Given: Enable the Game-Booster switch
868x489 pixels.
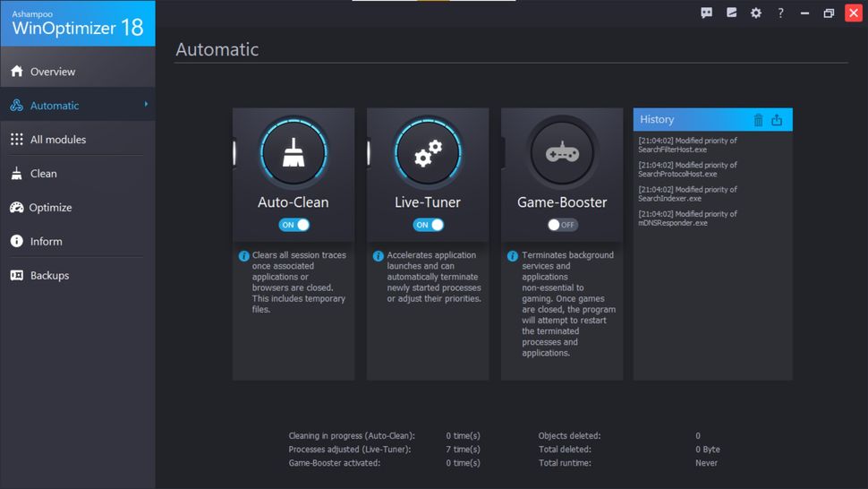Looking at the screenshot, I should point(563,225).
